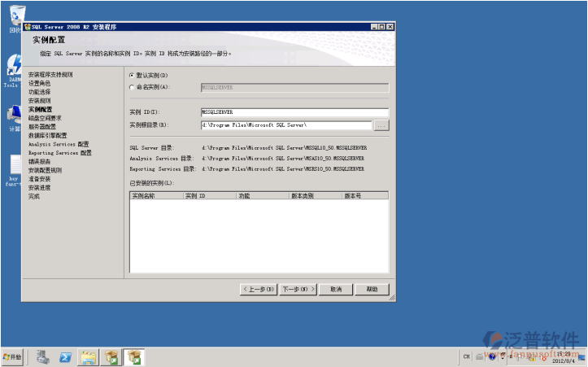Click the 下一步(N) next button
The height and width of the screenshot is (367, 588).
pyautogui.click(x=298, y=290)
